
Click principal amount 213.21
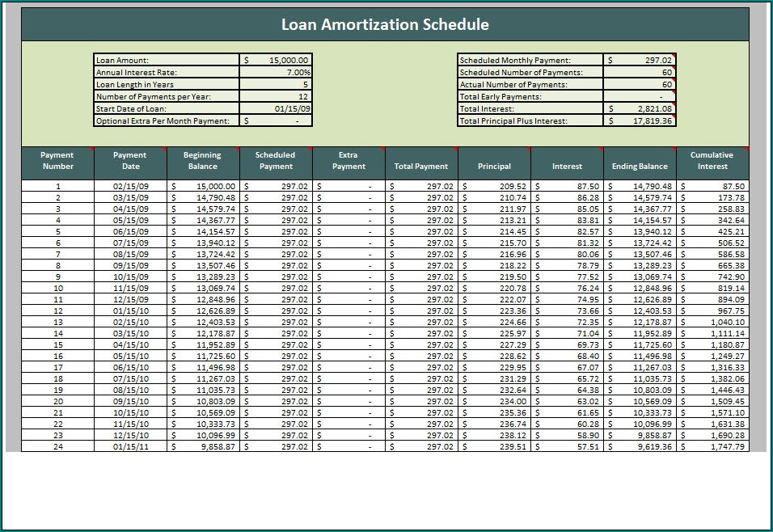(x=495, y=221)
